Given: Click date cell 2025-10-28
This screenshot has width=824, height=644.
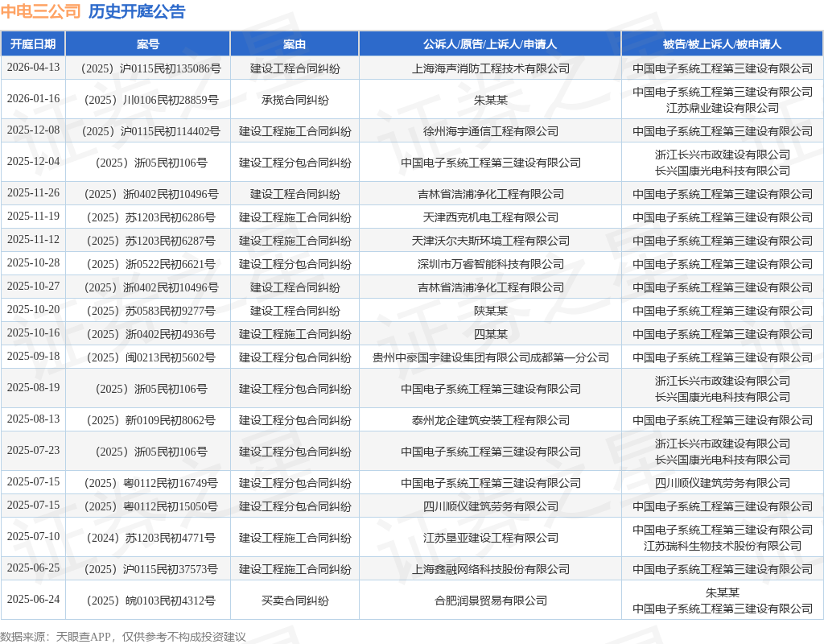Looking at the screenshot, I should click(x=33, y=263).
